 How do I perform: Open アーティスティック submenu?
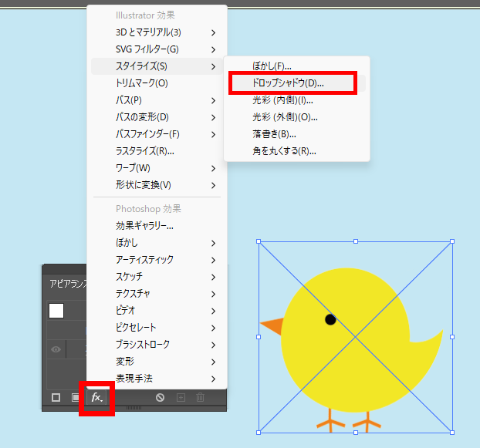(x=157, y=260)
